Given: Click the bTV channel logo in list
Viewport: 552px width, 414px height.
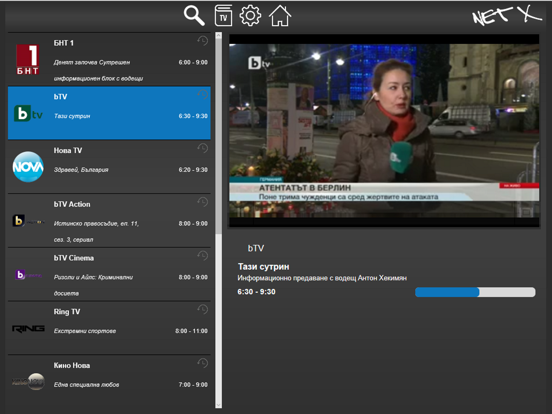Looking at the screenshot, I should click(x=28, y=113).
